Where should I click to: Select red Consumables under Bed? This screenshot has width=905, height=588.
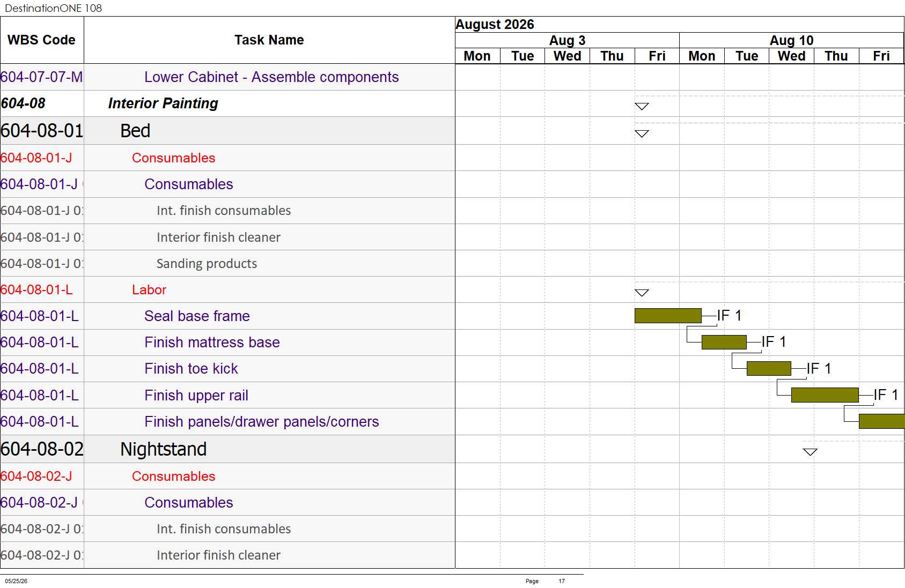point(174,158)
